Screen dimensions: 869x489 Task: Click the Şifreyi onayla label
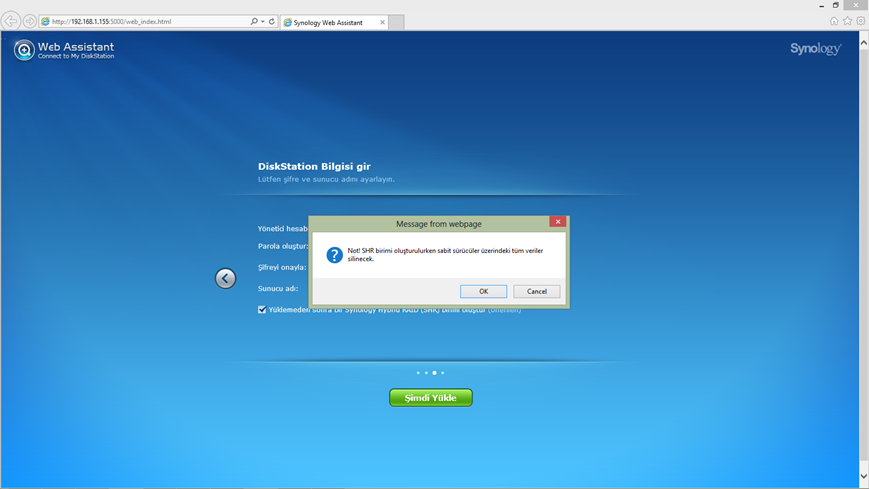282,267
